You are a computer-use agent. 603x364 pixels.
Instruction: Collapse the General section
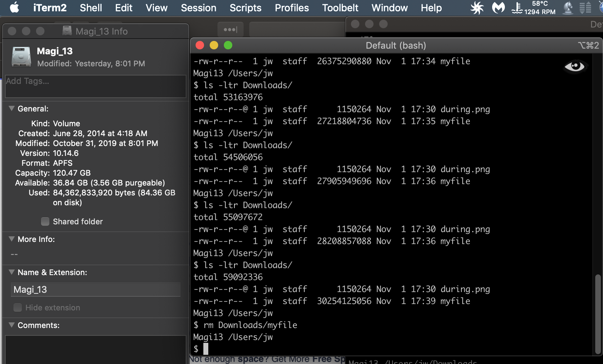tap(12, 109)
